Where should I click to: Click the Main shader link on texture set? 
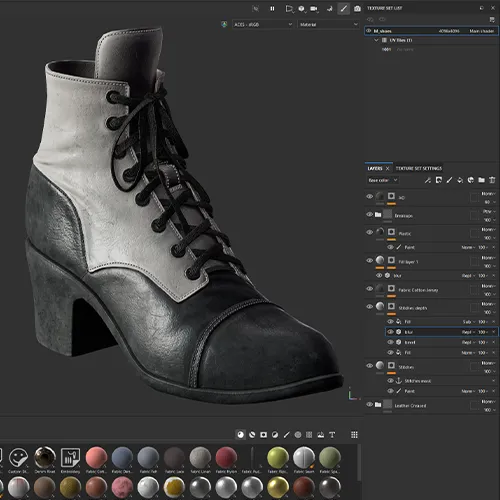[x=482, y=31]
